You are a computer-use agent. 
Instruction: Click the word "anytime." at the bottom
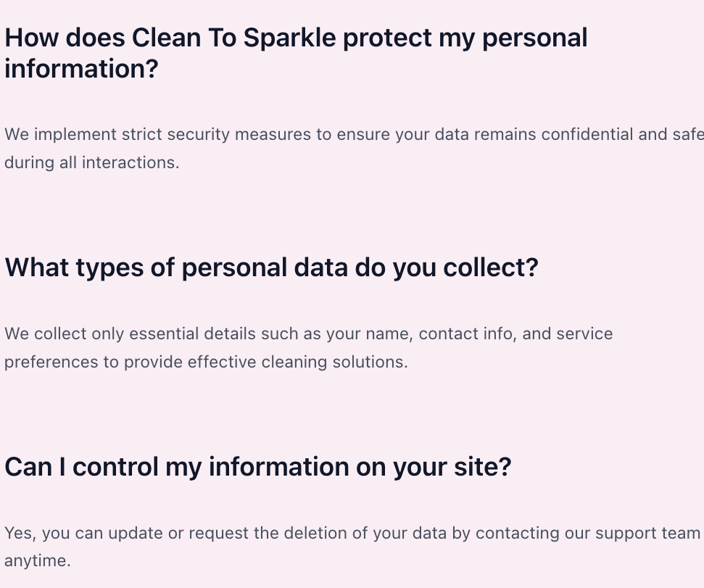tap(38, 561)
